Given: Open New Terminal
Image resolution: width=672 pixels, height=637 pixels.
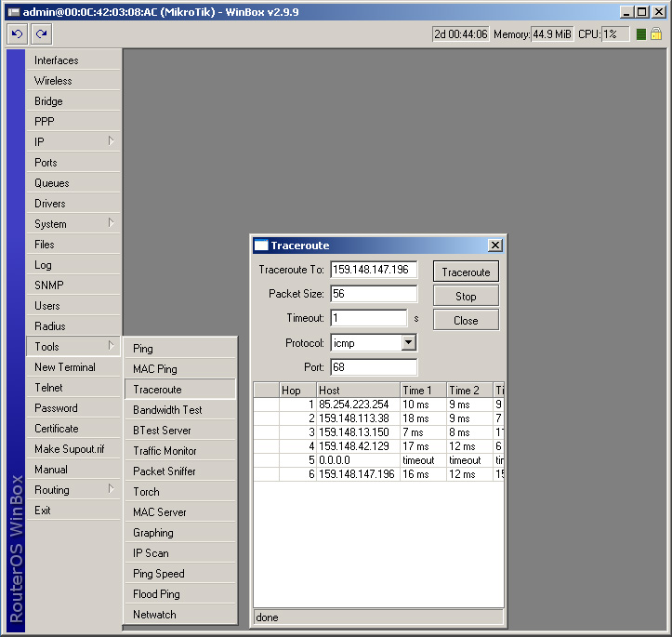Looking at the screenshot, I should point(73,367).
